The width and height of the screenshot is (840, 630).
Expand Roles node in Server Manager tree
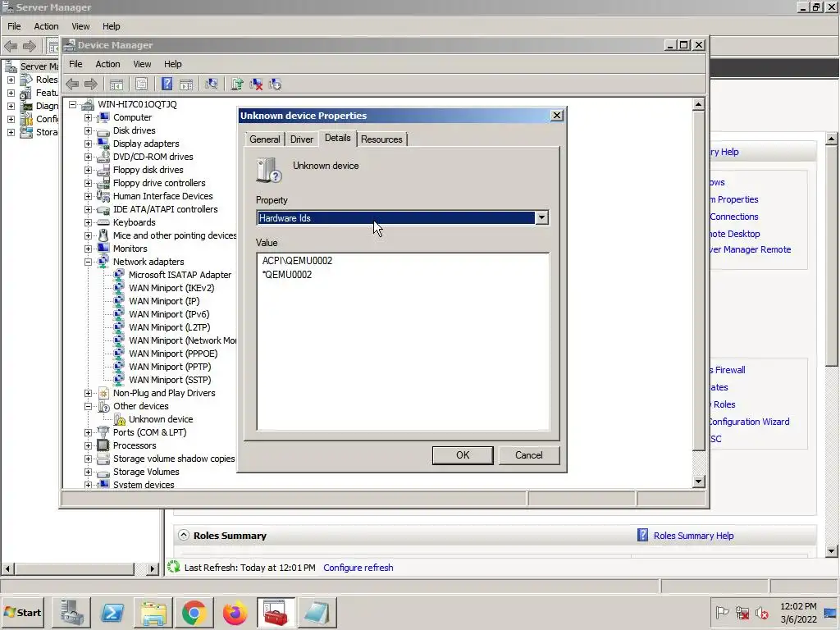[11, 80]
